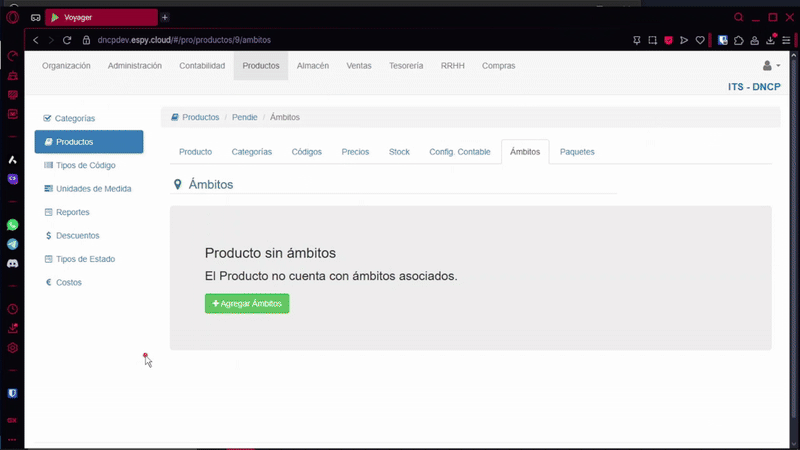
Task: Open the Stock tab
Action: 399,152
